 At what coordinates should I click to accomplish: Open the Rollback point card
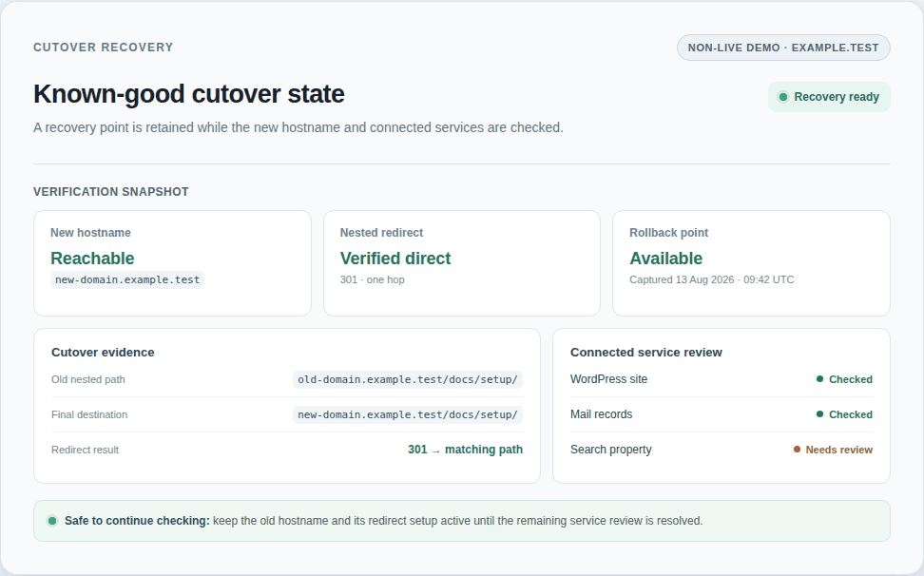pos(751,263)
